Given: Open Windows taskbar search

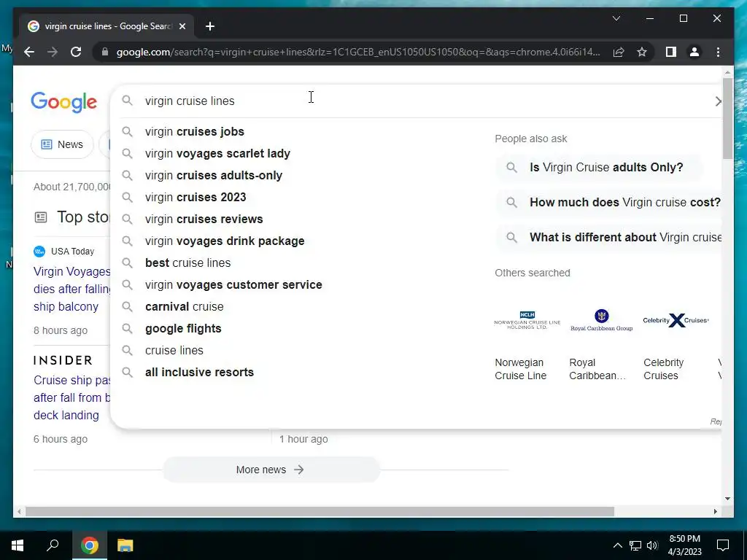Looking at the screenshot, I should point(53,545).
